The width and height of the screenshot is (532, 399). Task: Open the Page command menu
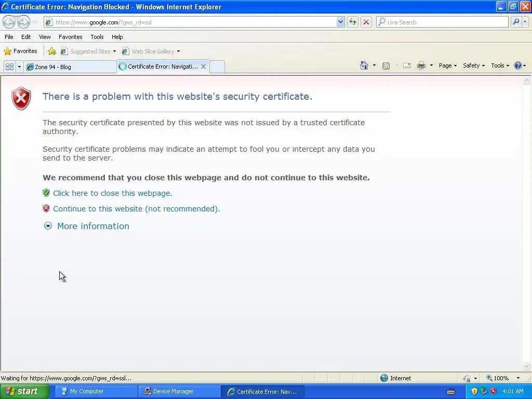click(447, 65)
